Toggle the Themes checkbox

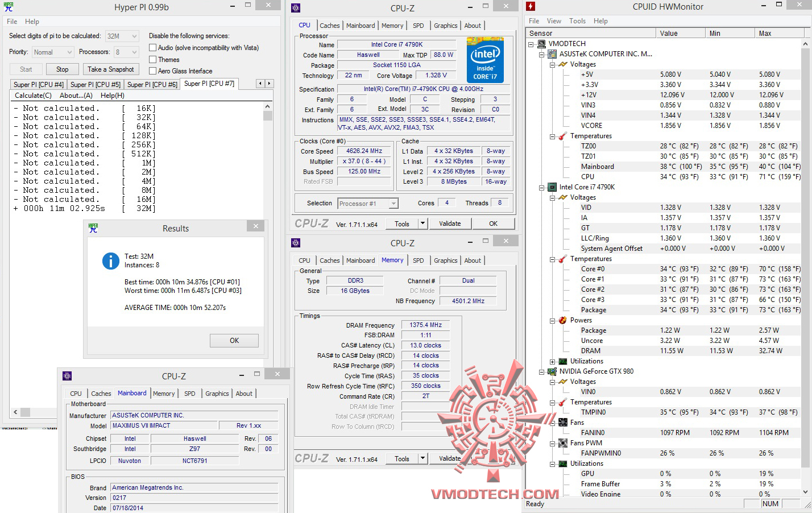pos(152,59)
